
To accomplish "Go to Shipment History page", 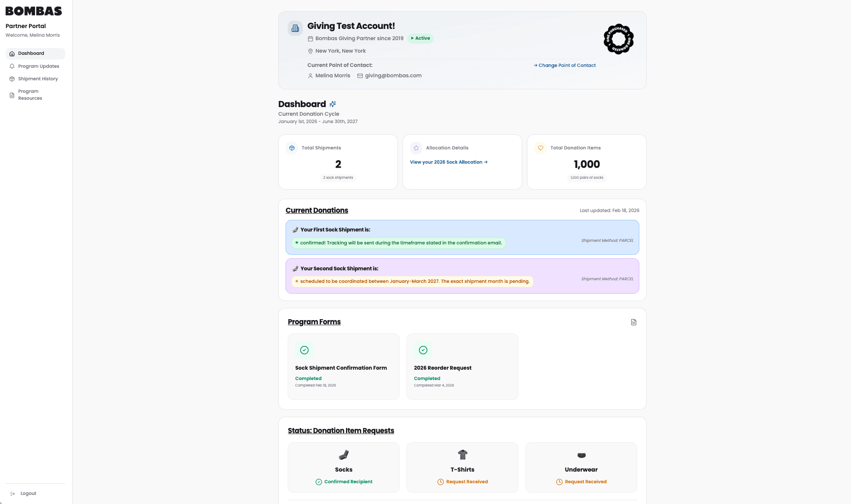I will point(35,79).
